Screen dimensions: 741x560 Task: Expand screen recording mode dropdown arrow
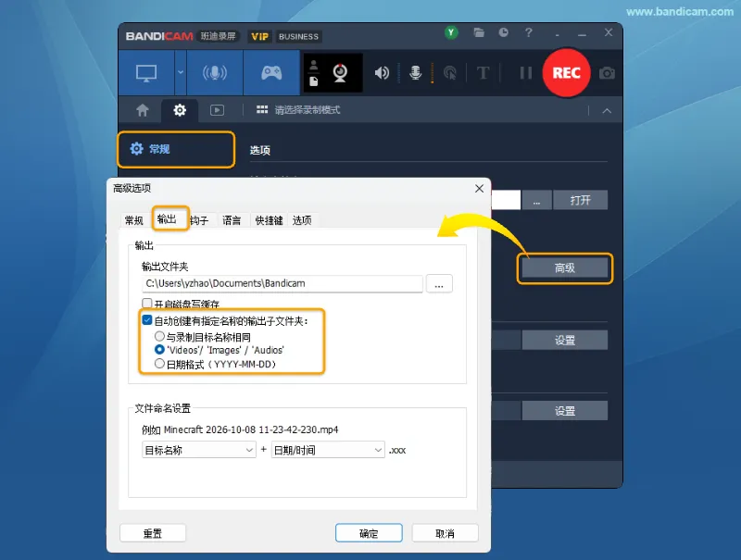point(181,73)
